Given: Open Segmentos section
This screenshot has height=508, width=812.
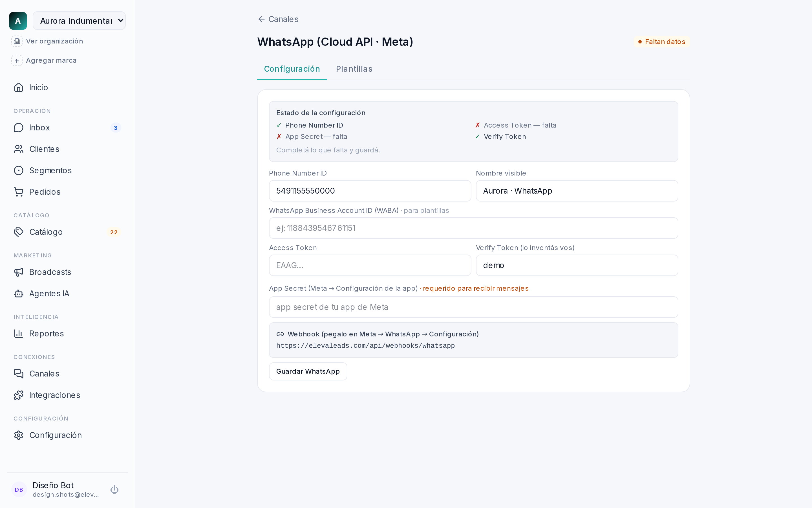Looking at the screenshot, I should (x=67, y=171).
